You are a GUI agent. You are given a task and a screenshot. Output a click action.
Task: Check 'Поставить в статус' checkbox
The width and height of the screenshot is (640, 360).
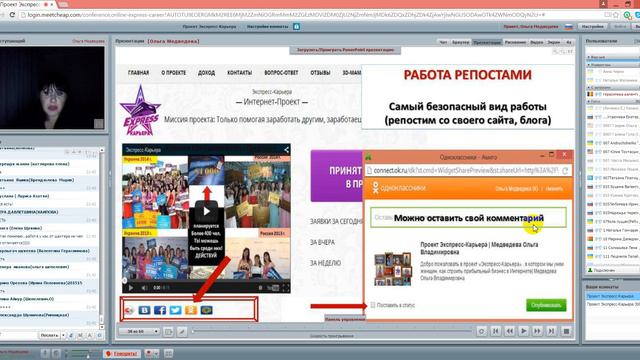tap(373, 305)
